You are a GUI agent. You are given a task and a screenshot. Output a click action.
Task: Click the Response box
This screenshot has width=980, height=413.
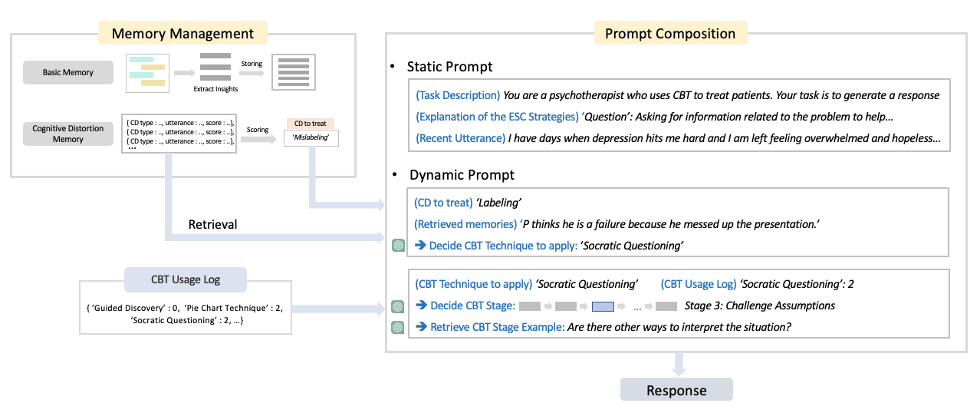pos(676,390)
